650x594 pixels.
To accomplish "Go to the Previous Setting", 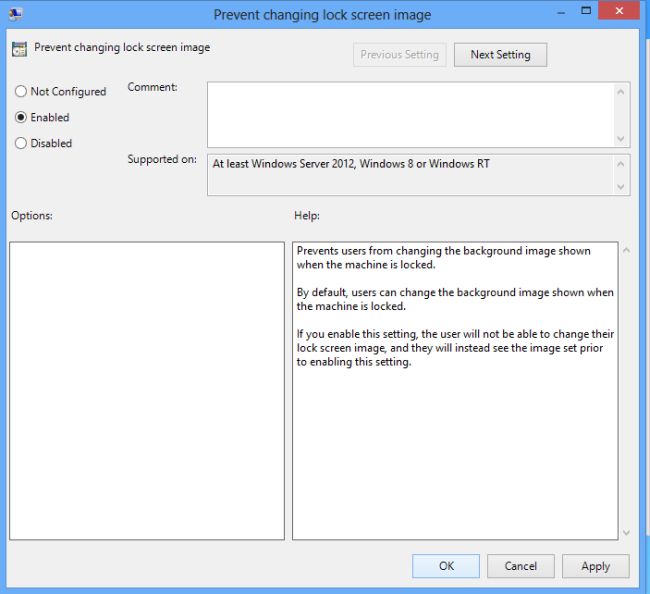I will [x=399, y=55].
